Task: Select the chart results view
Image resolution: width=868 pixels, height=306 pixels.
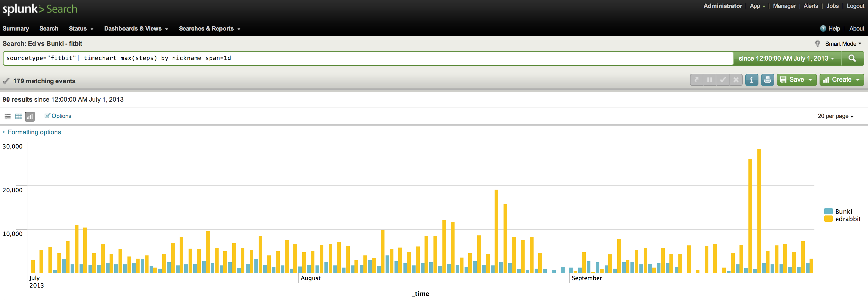Action: pyautogui.click(x=30, y=117)
